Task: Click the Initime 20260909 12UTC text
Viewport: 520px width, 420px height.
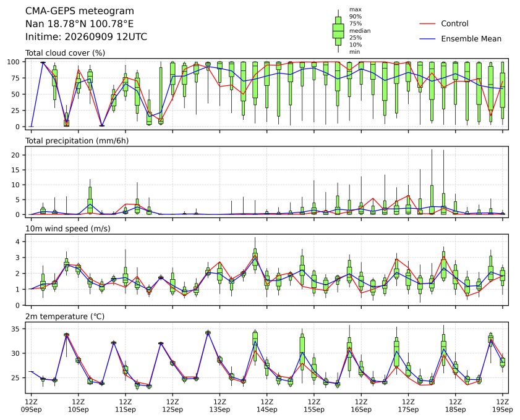Action: pyautogui.click(x=86, y=37)
